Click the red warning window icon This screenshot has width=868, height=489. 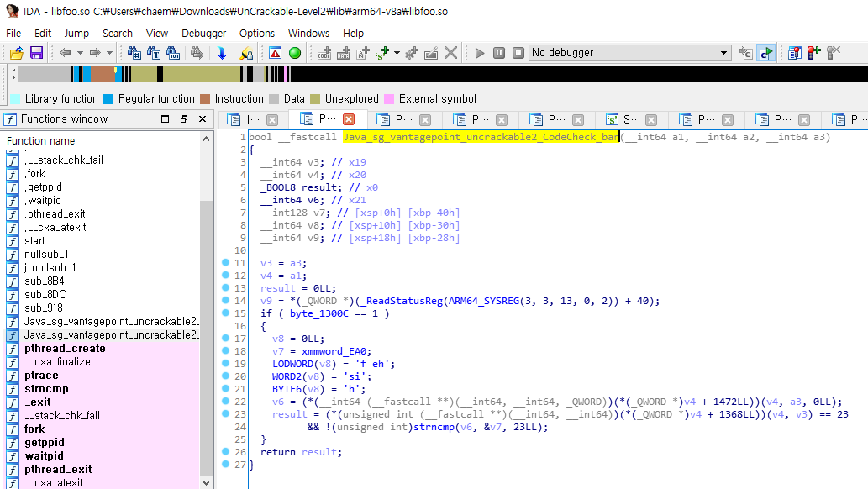click(x=275, y=53)
